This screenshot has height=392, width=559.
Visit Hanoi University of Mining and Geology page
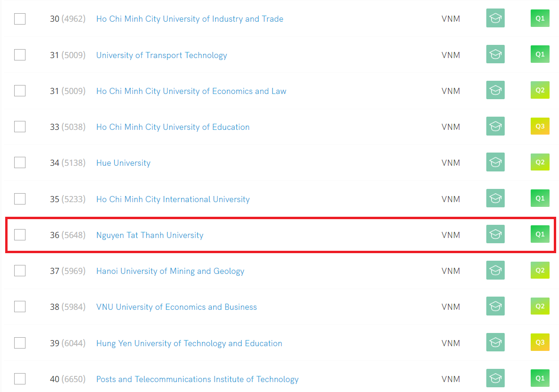[x=170, y=271]
